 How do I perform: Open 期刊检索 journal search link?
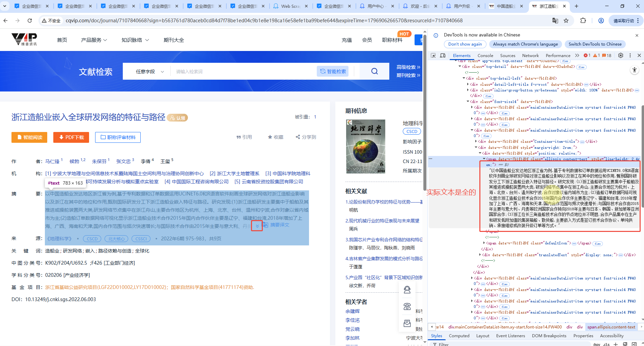click(408, 75)
